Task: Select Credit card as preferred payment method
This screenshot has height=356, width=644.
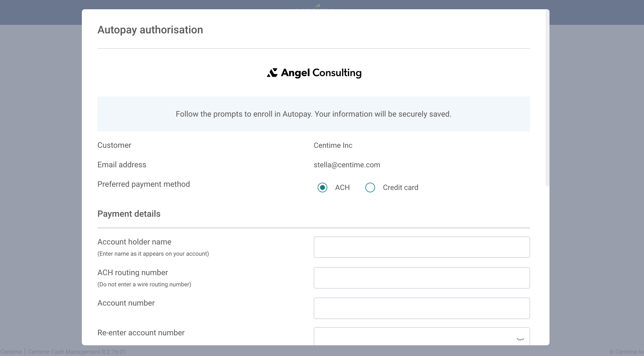Action: click(x=370, y=187)
